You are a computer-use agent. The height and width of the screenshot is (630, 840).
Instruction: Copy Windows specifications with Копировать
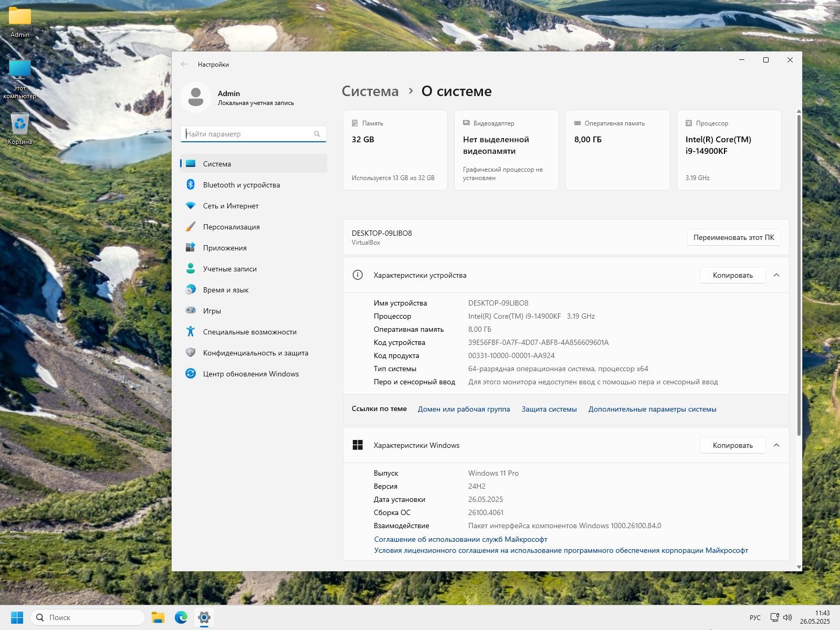732,445
